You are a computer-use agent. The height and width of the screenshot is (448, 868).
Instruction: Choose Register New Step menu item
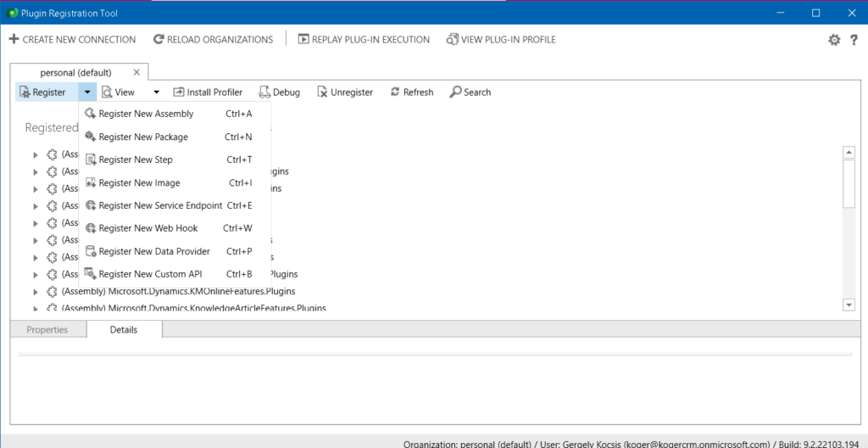(175, 160)
